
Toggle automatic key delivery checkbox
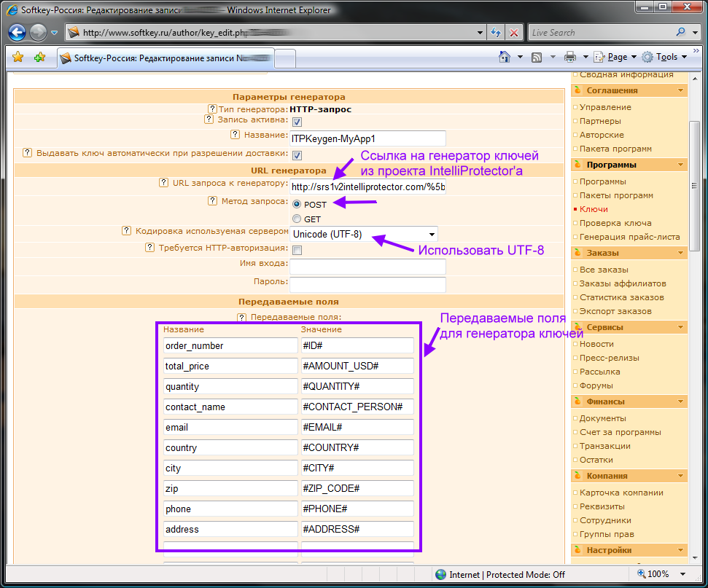[297, 156]
